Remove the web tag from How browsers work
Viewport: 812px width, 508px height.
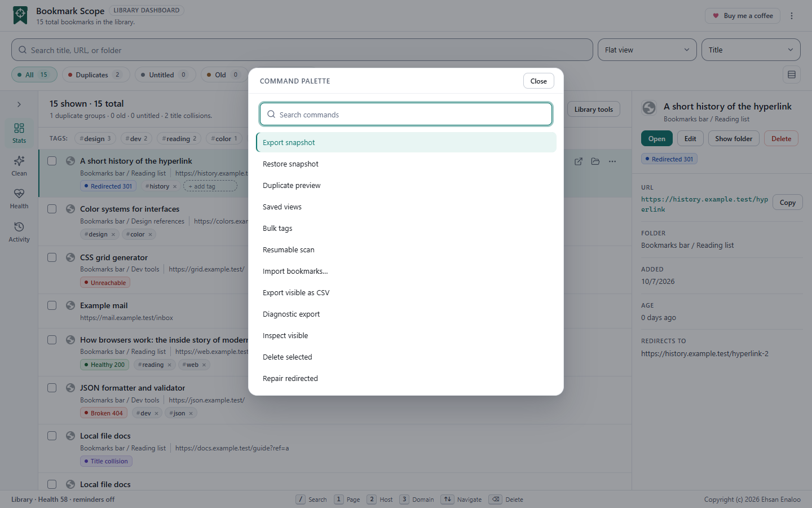[204, 365]
